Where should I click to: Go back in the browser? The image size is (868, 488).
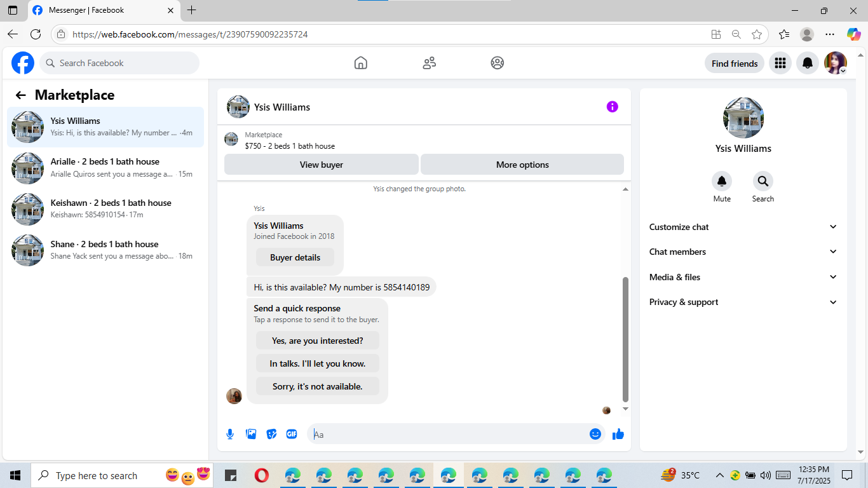tap(13, 34)
